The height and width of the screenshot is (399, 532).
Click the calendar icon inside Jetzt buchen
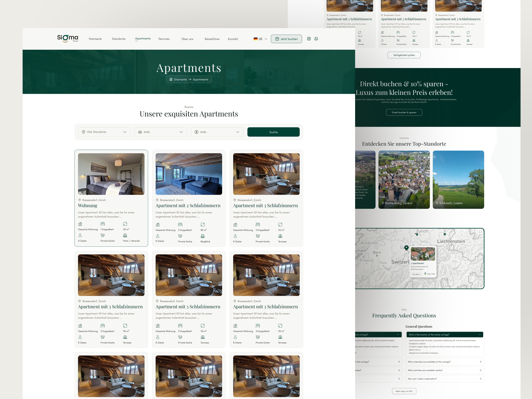277,39
